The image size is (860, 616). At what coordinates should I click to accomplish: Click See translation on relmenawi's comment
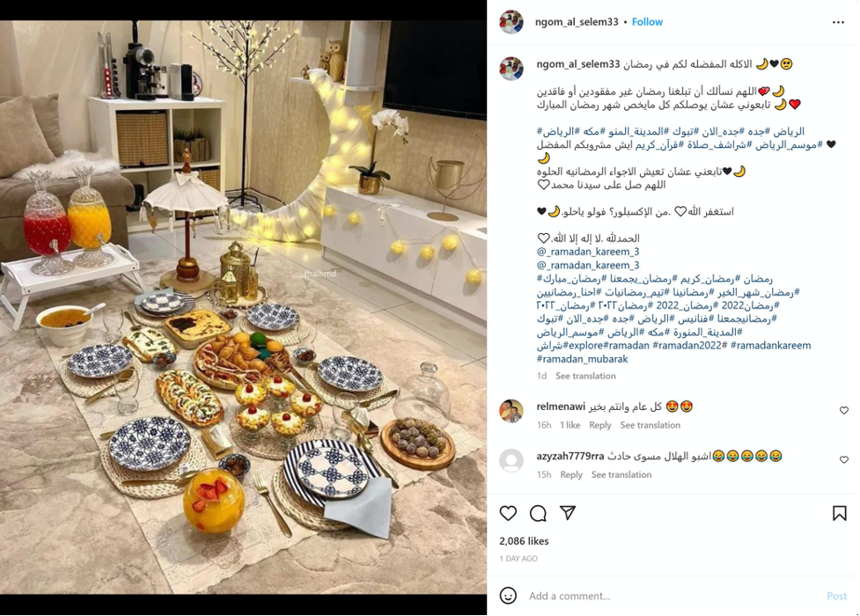(650, 425)
